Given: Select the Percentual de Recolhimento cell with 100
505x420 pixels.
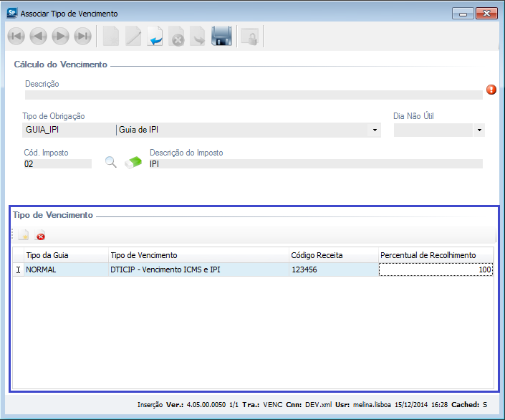Looking at the screenshot, I should (436, 269).
